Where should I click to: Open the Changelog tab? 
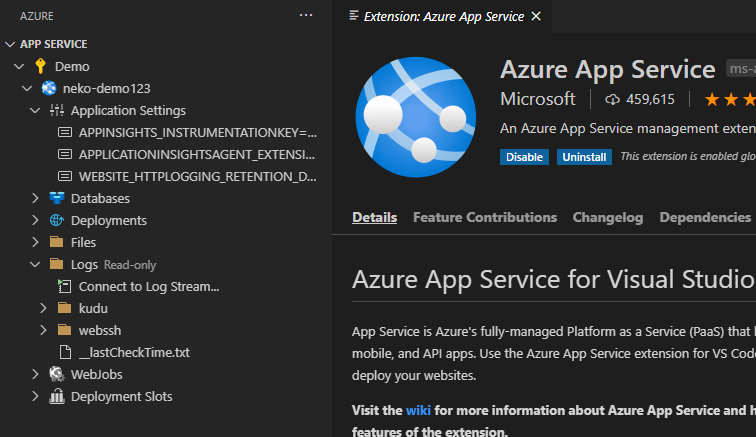point(608,217)
